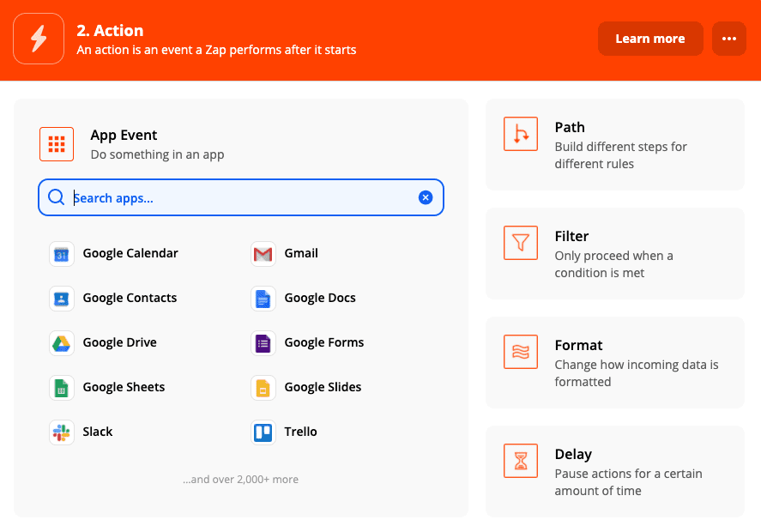Click the Delay hourglass icon

521,461
